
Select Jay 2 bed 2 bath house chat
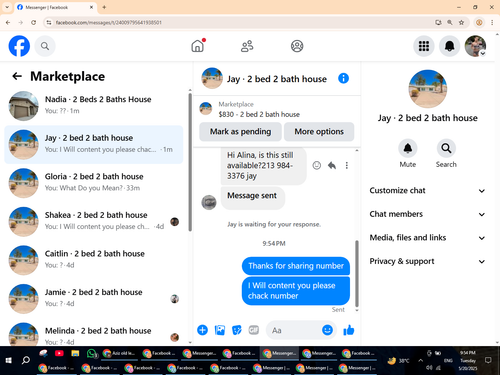pyautogui.click(x=94, y=144)
